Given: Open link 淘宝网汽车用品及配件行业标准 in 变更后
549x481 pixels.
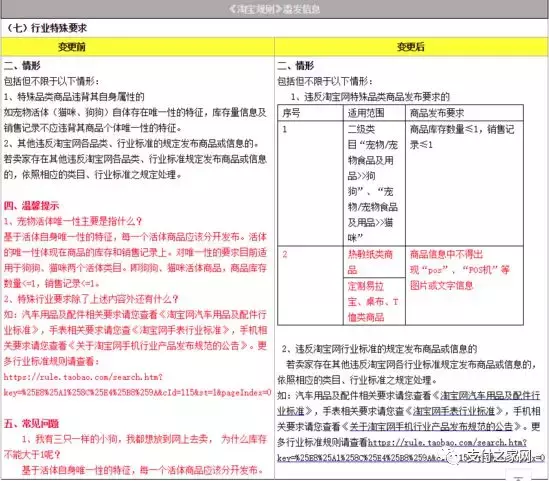Looking at the screenshot, I should (x=409, y=403).
